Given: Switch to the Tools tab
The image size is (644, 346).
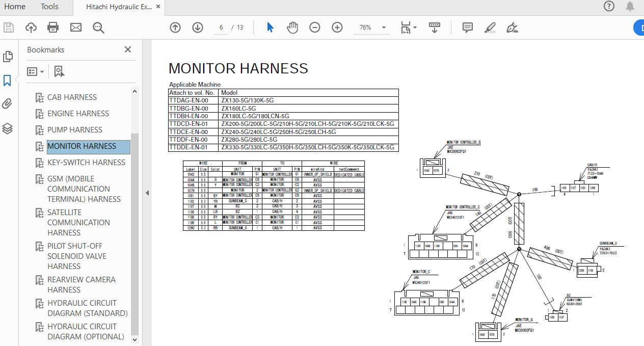Looking at the screenshot, I should click(x=49, y=7).
